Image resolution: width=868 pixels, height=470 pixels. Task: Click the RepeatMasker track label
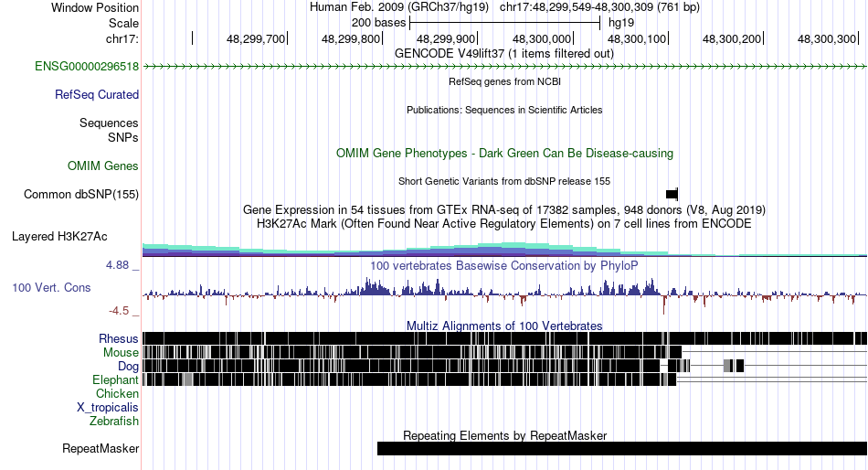click(x=101, y=448)
